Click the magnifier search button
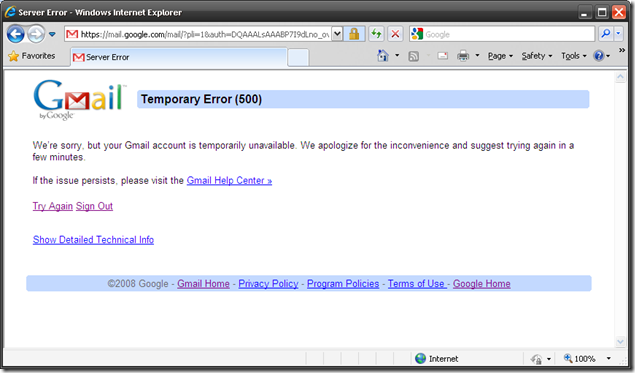Screen dimensions: 635x373 (x=606, y=34)
